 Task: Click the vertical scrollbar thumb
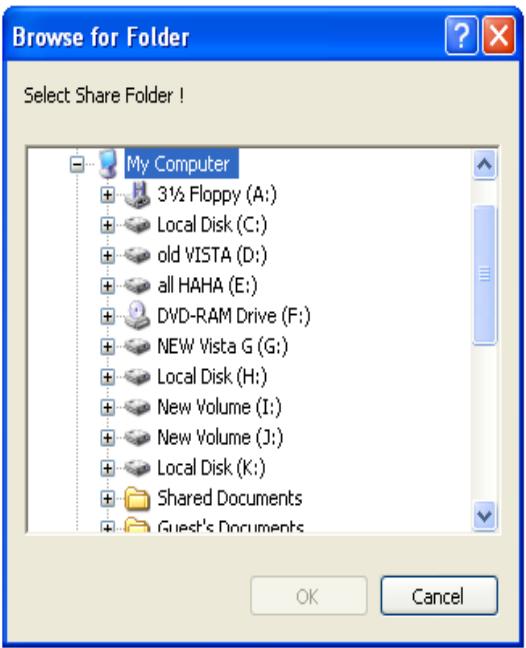[484, 274]
